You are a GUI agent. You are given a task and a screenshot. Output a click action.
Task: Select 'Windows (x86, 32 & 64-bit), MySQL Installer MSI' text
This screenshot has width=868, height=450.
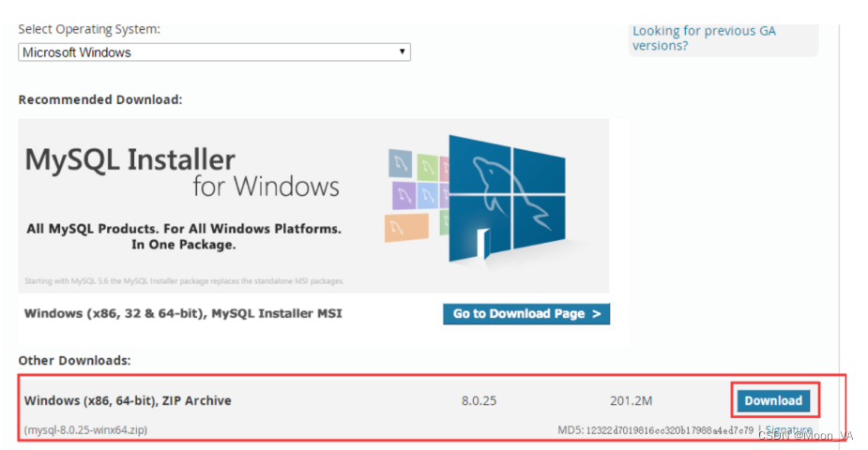pyautogui.click(x=183, y=313)
